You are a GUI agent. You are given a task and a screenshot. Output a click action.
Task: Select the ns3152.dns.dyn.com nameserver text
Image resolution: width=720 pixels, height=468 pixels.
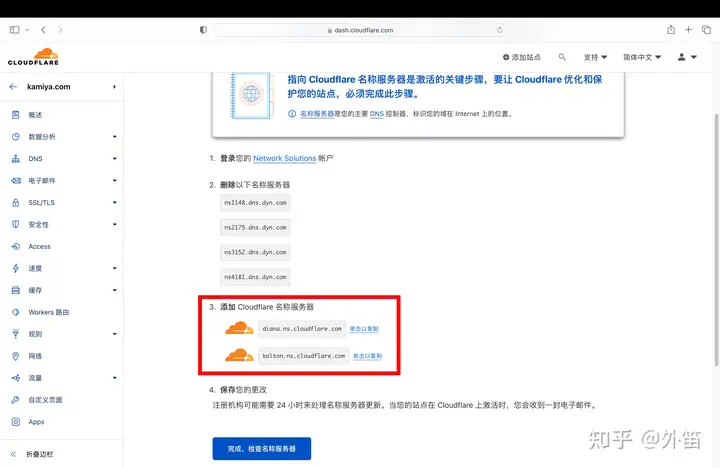click(255, 252)
